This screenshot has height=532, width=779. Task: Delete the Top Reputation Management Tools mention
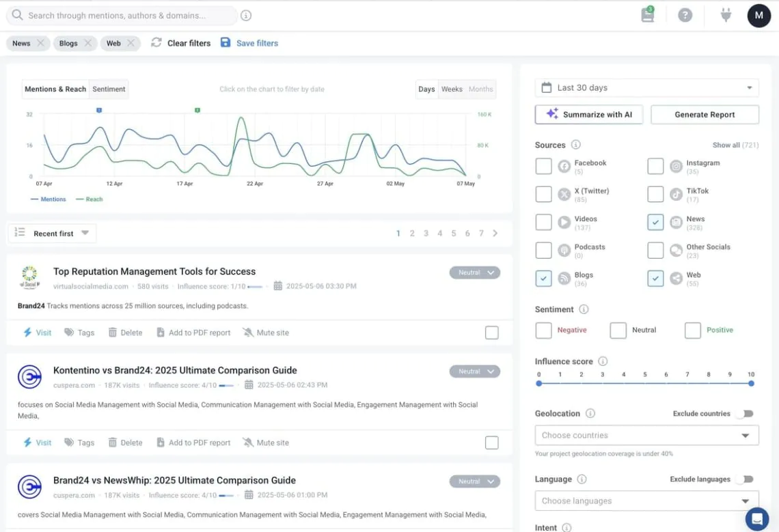[125, 333]
